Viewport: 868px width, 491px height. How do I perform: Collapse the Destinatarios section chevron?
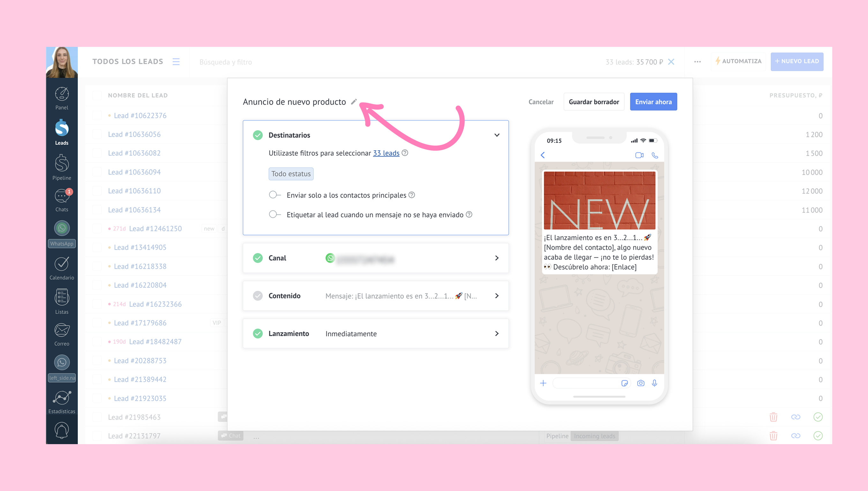[x=497, y=135]
